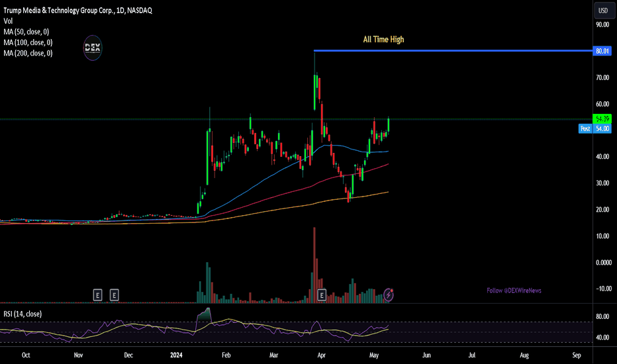Click the Jun label on the time axis
The width and height of the screenshot is (617, 364).
click(x=426, y=355)
